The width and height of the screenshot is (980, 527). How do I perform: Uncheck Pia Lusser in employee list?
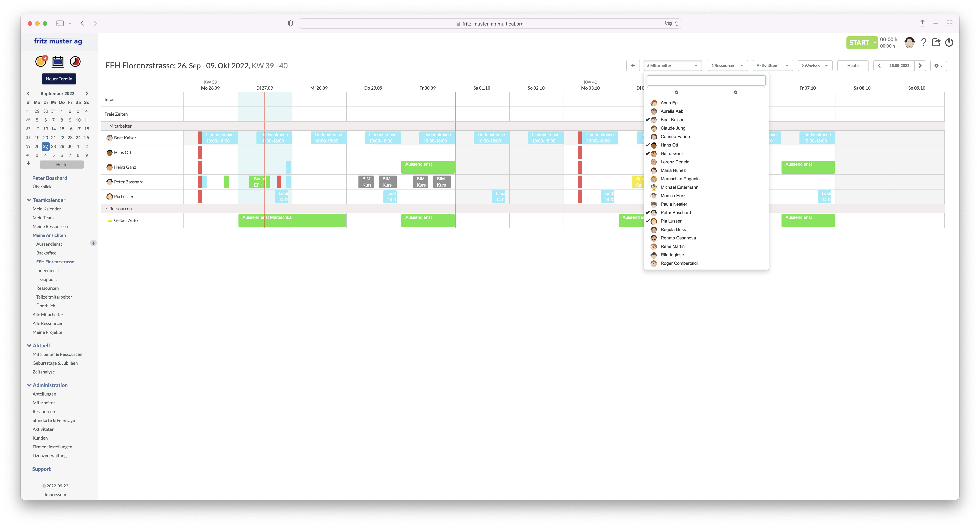tap(706, 221)
